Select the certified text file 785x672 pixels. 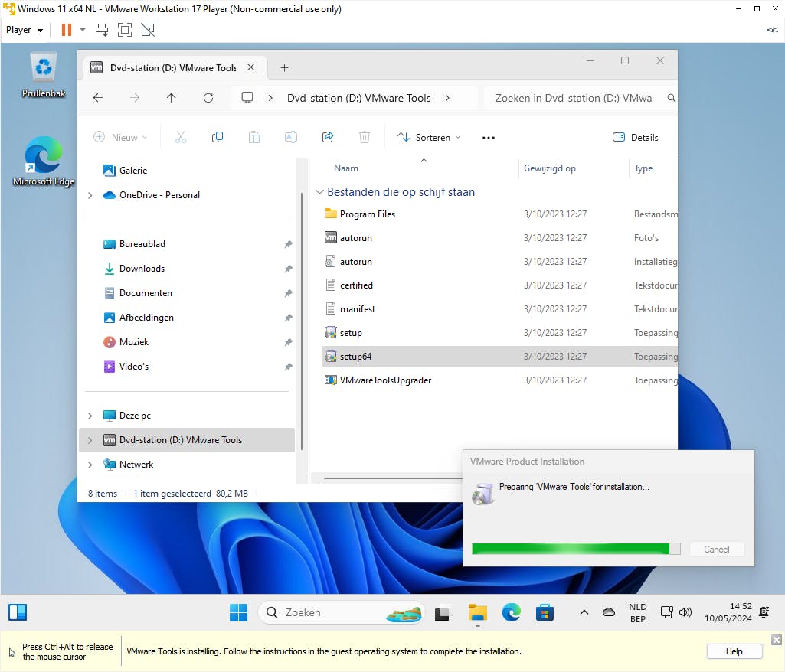click(356, 285)
